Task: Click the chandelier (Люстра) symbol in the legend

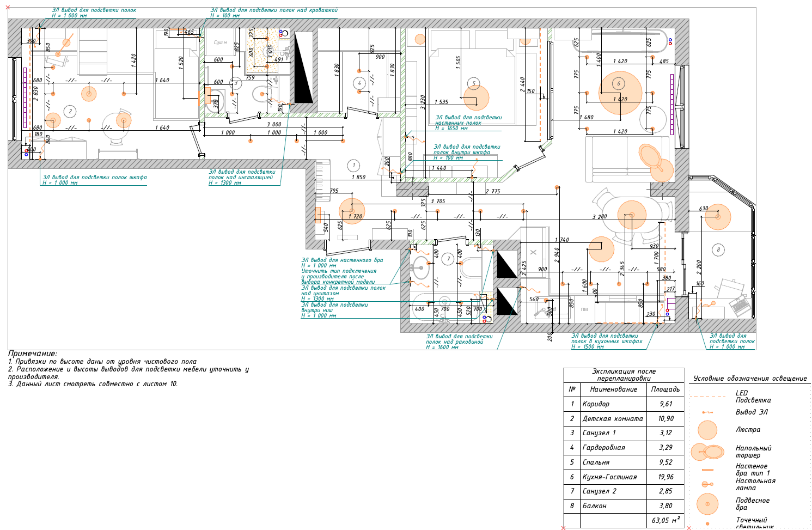Action: pos(707,430)
